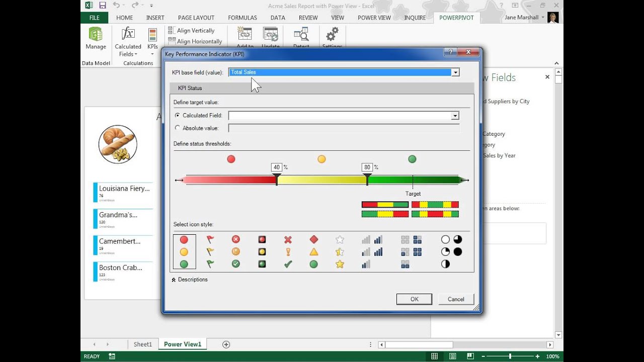Click the Undo arrow icon
The image size is (644, 362).
coord(116,6)
